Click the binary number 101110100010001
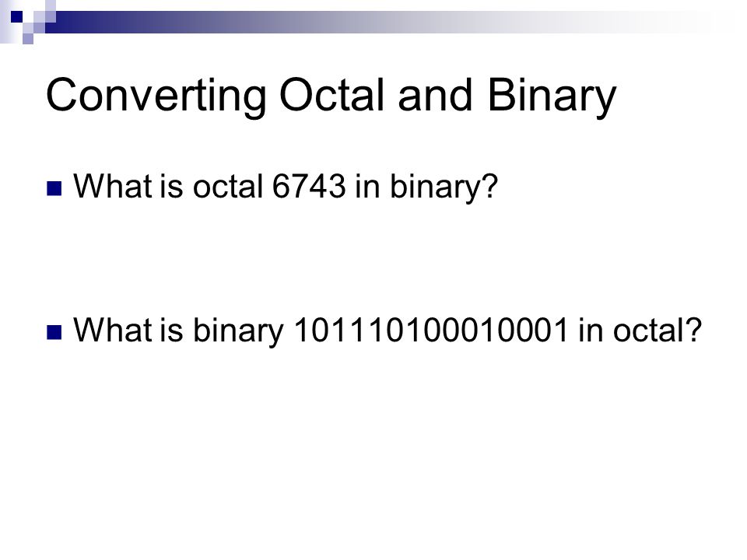The width and height of the screenshot is (747, 560). click(430, 330)
